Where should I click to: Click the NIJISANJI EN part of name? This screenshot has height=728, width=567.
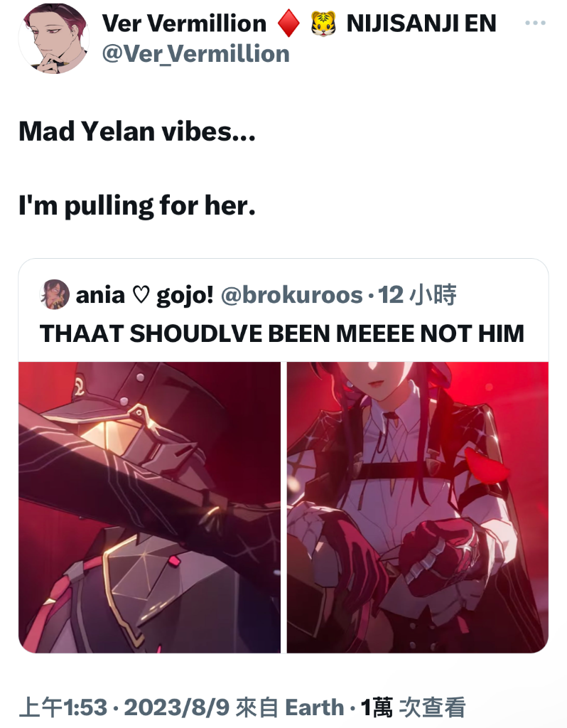(x=421, y=23)
